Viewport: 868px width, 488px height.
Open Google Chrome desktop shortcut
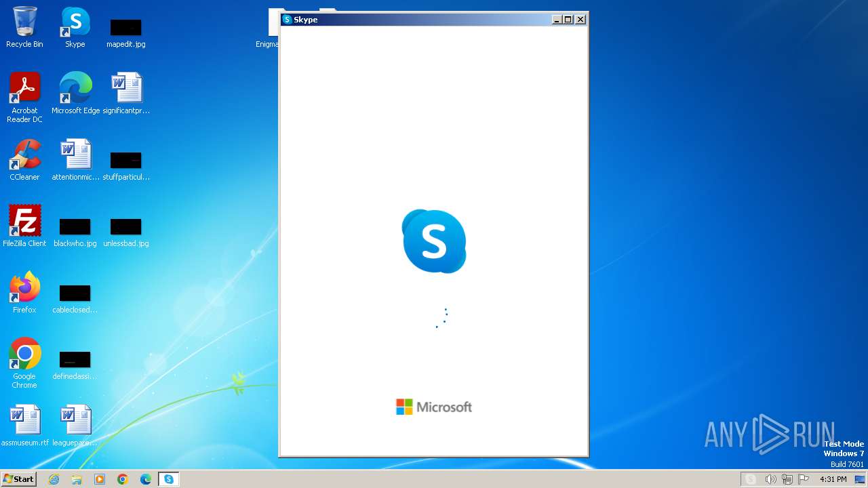click(24, 363)
